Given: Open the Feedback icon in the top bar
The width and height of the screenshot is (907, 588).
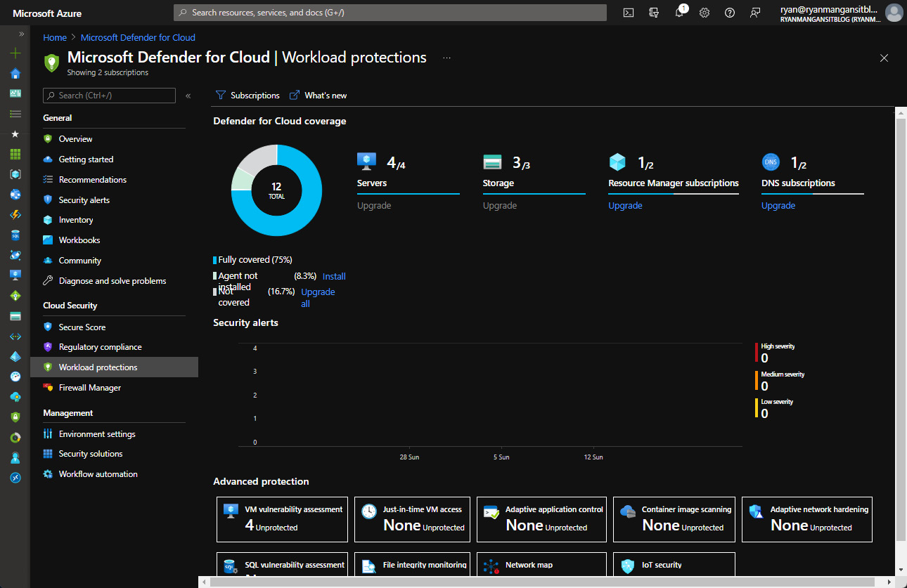Looking at the screenshot, I should [755, 13].
